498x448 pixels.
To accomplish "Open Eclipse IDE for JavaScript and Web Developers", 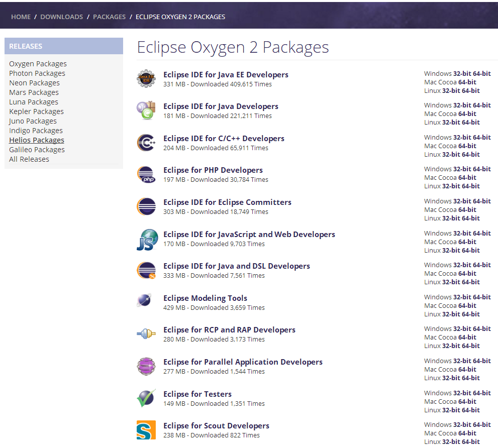I will coord(249,235).
